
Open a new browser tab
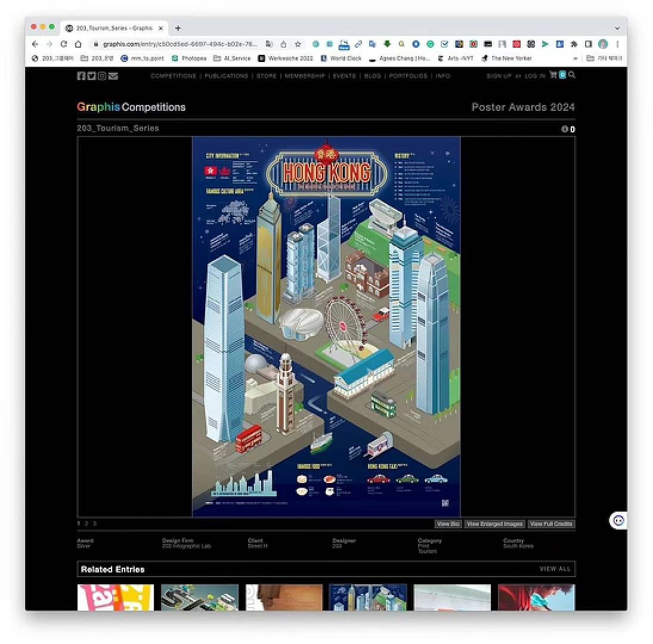178,28
